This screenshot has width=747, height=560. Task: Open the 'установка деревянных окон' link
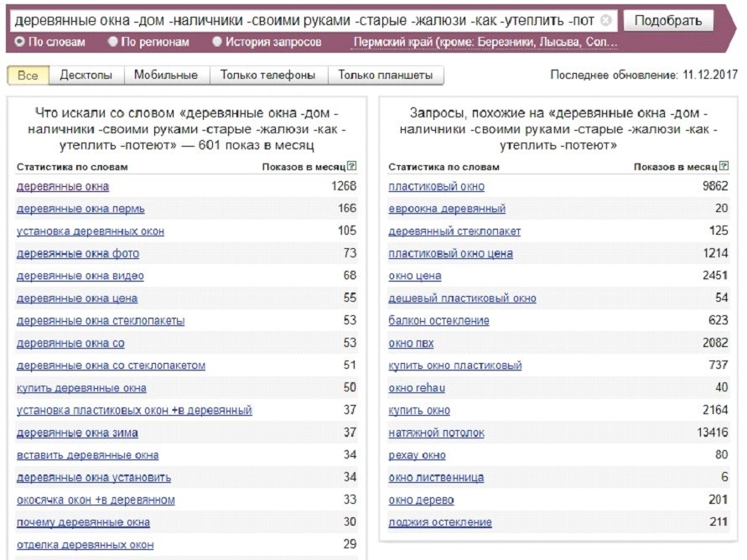coord(91,231)
